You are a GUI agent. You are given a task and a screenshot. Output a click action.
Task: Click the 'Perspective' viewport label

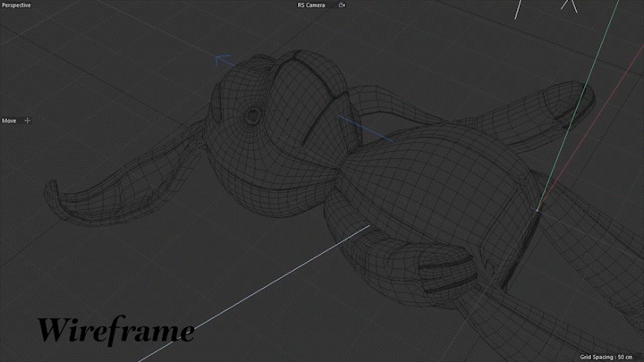point(16,5)
